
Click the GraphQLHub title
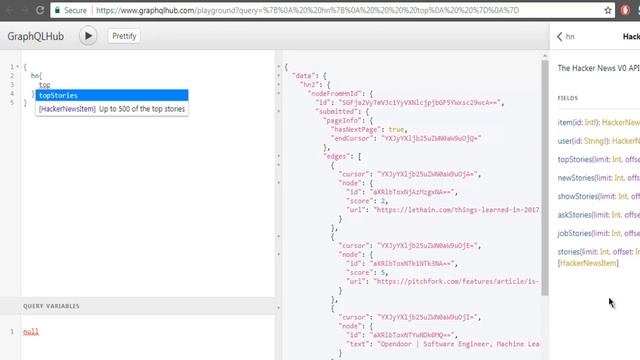tap(36, 36)
